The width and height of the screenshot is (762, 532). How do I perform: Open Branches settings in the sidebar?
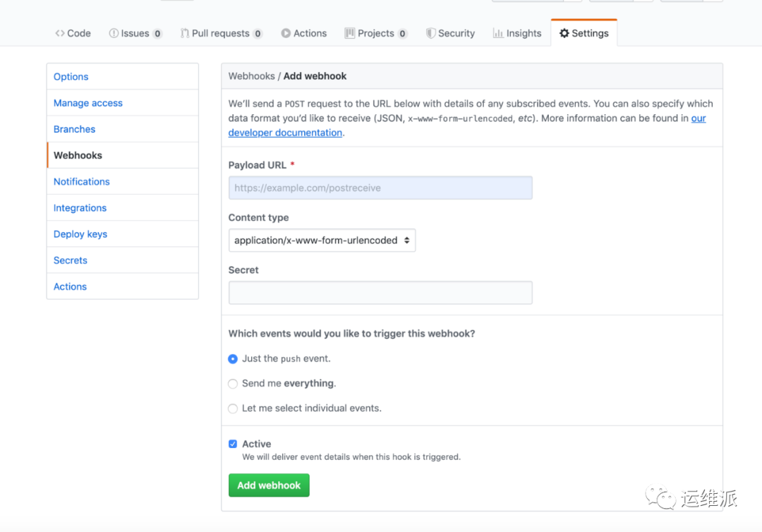point(74,129)
